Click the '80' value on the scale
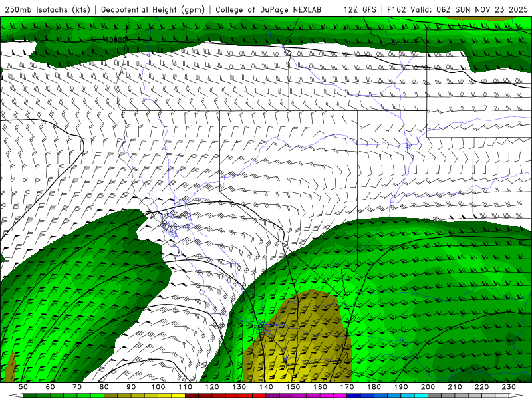 [x=104, y=387]
